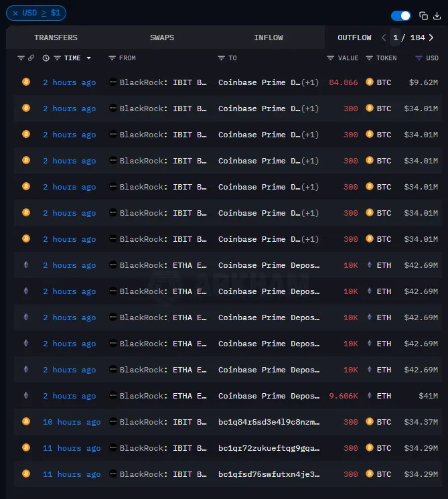Remove the USD ≥ $1 filter chip
Screen dimensions: 448x499
point(15,13)
